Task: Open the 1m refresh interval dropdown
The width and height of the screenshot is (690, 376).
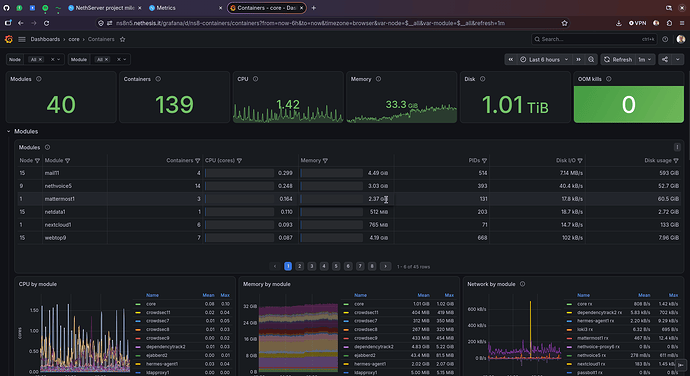Action: 645,59
